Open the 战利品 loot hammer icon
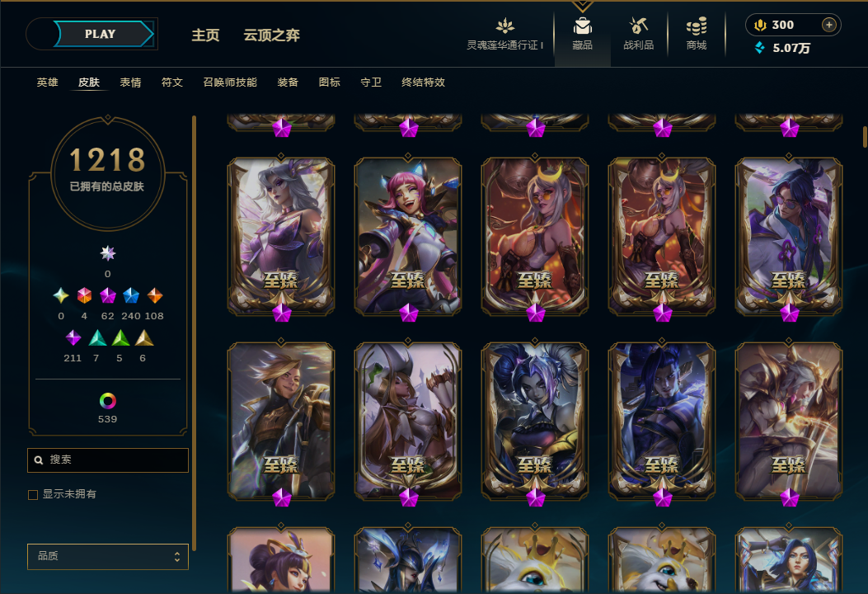 pos(639,26)
